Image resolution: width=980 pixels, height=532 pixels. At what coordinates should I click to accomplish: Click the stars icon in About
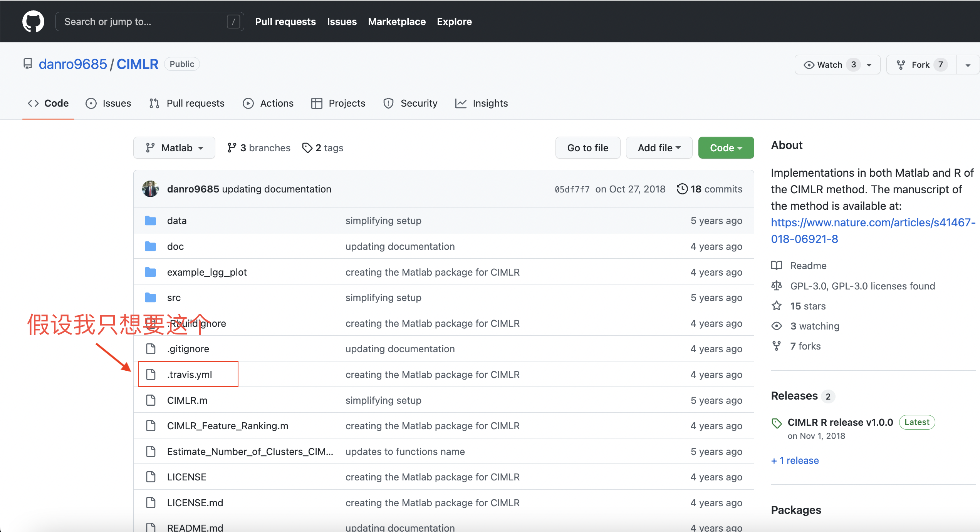coord(777,306)
